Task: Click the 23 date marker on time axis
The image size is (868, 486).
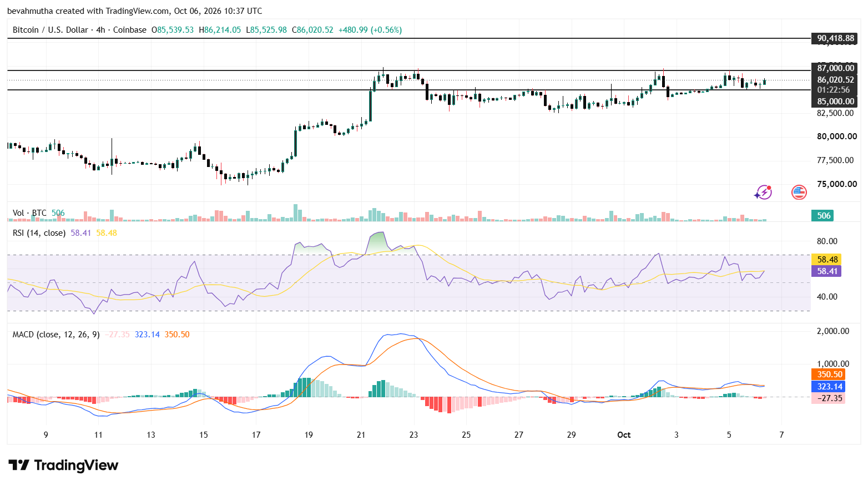Action: point(413,435)
